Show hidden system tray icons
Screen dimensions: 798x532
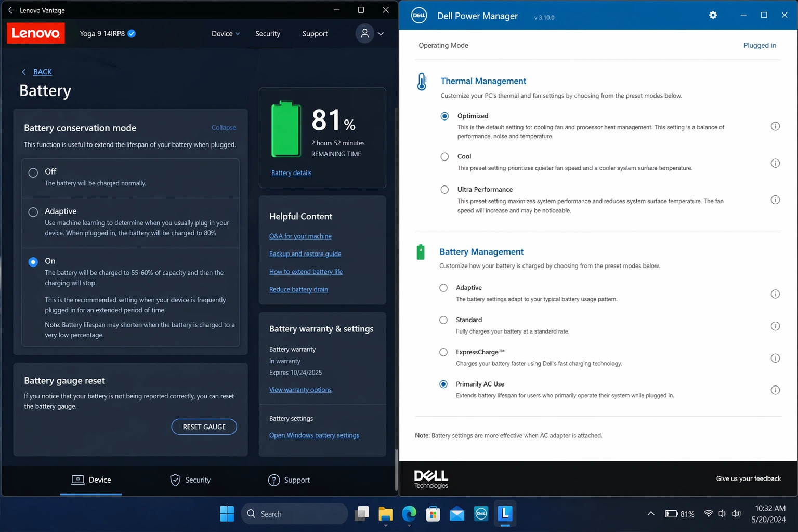click(650, 514)
